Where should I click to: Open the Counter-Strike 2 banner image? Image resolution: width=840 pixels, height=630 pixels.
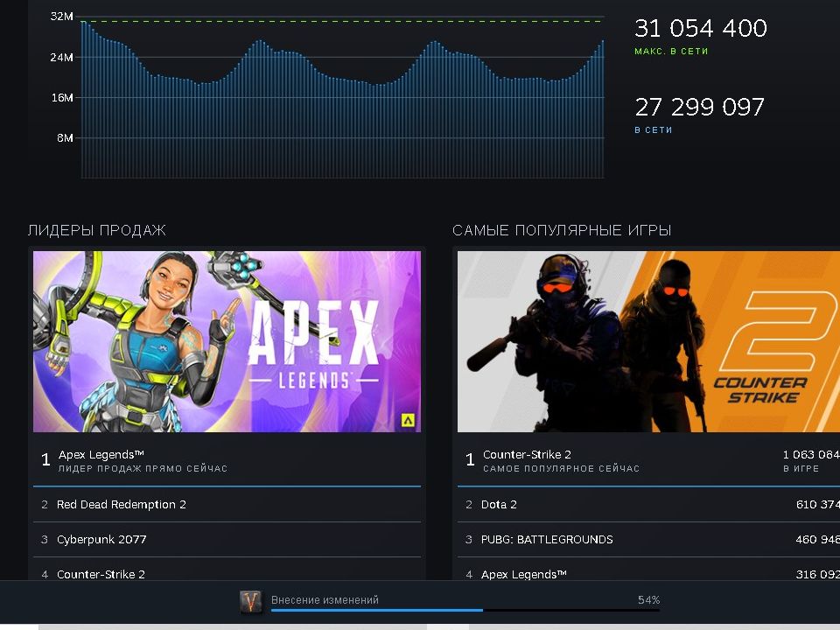click(647, 341)
